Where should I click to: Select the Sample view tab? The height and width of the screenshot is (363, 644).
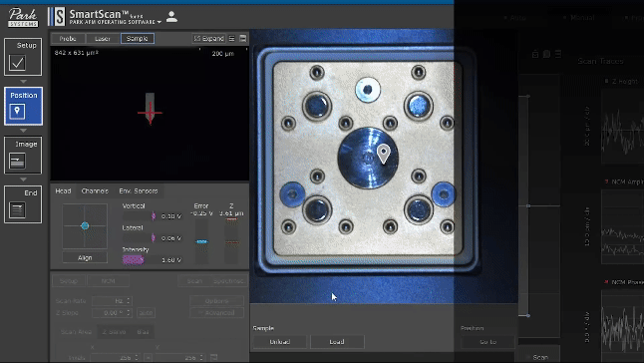tap(138, 39)
